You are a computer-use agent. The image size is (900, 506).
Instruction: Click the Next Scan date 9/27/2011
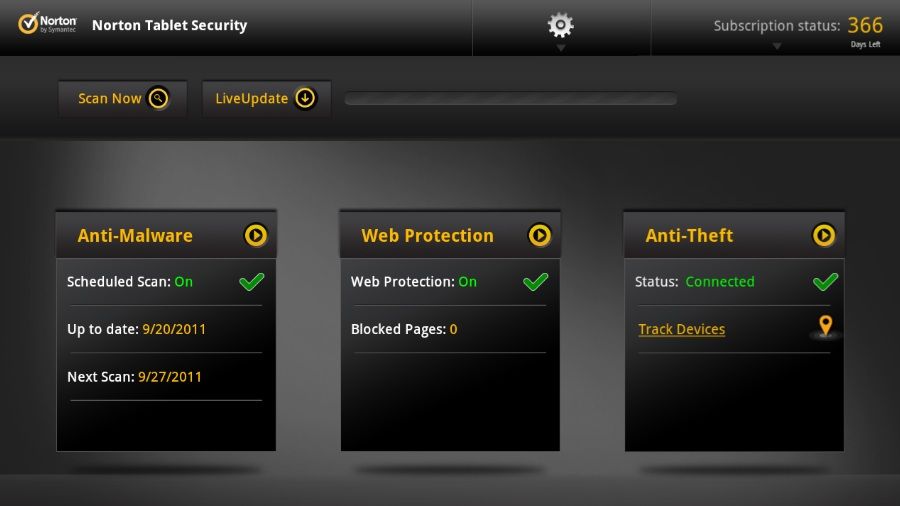coord(170,377)
